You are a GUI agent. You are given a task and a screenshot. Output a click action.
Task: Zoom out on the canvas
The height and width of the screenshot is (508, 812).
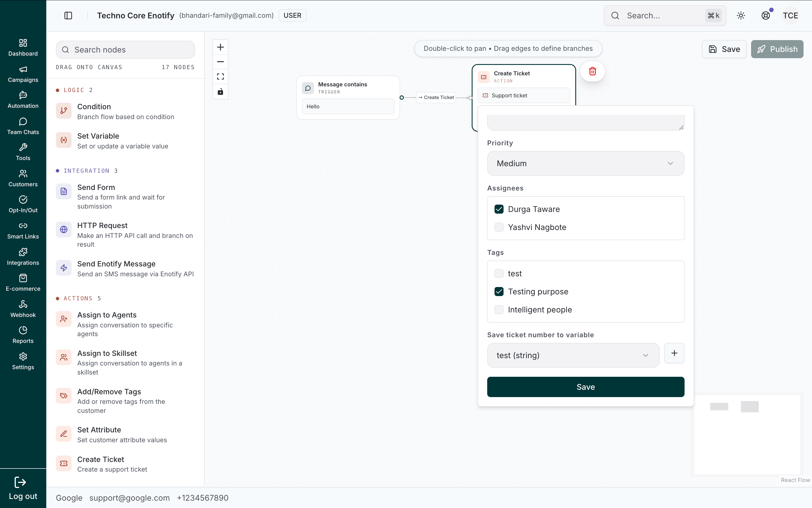pyautogui.click(x=220, y=62)
